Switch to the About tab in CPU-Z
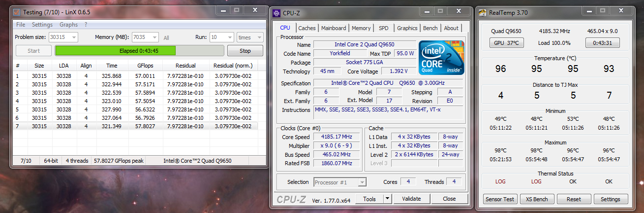The width and height of the screenshot is (644, 213). click(451, 29)
